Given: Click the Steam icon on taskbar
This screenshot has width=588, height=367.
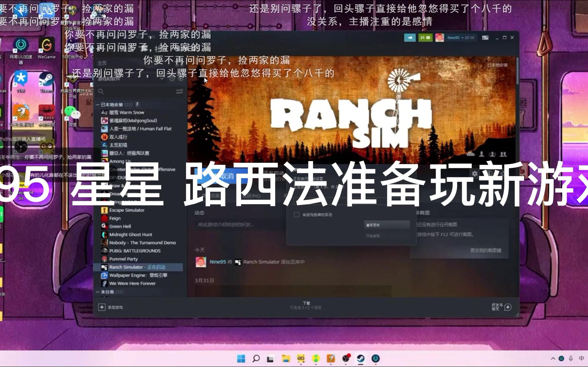Looking at the screenshot, I should click(360, 359).
